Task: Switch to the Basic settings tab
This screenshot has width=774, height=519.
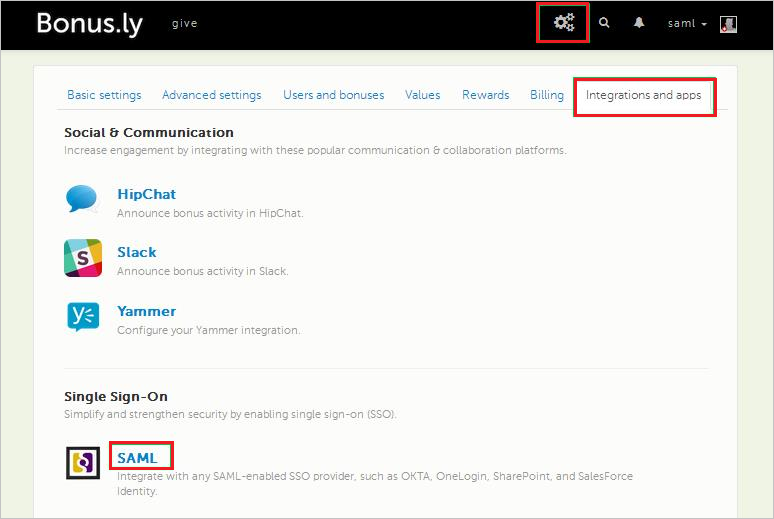Action: 104,95
